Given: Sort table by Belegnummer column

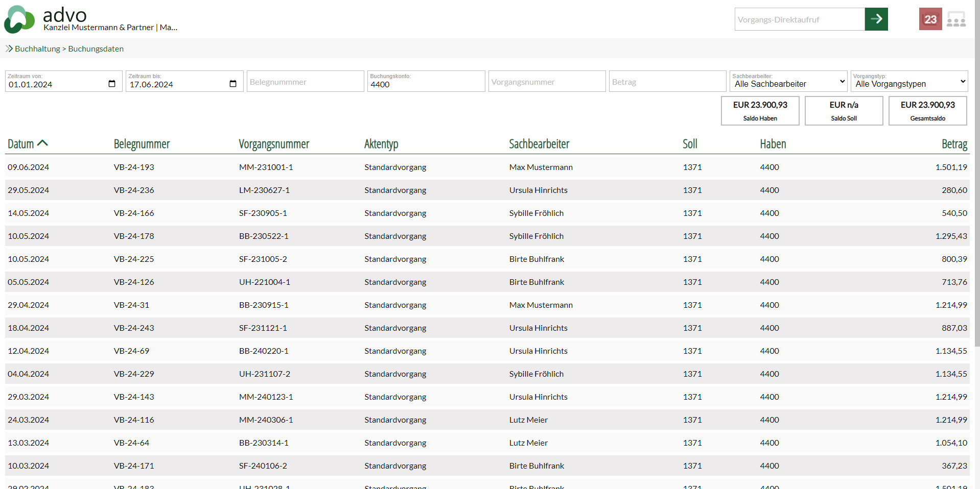Looking at the screenshot, I should [x=142, y=144].
